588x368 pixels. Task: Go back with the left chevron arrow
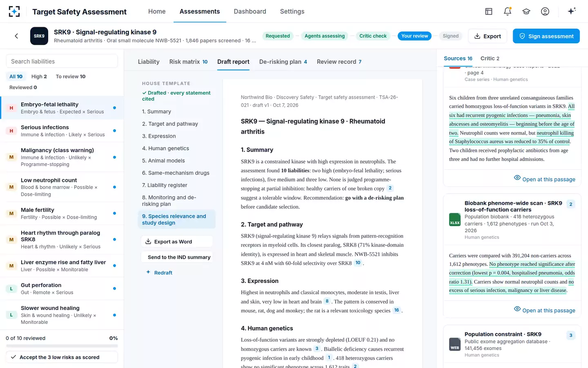(x=16, y=36)
